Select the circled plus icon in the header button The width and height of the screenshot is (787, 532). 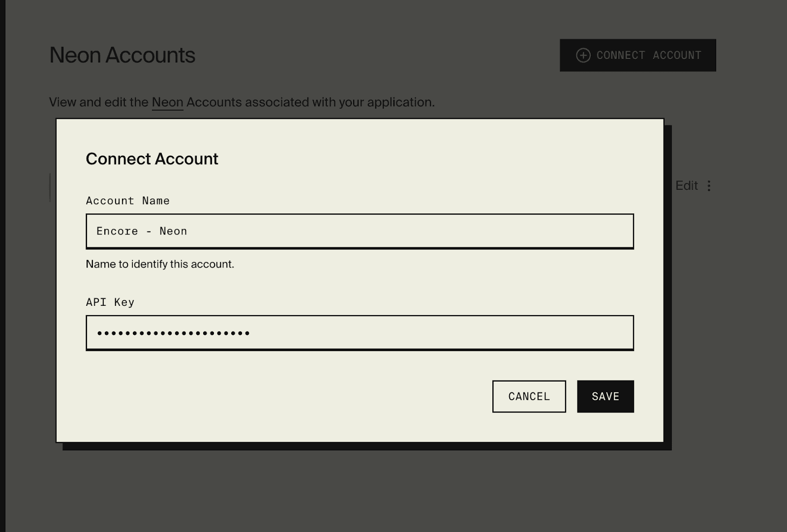583,55
